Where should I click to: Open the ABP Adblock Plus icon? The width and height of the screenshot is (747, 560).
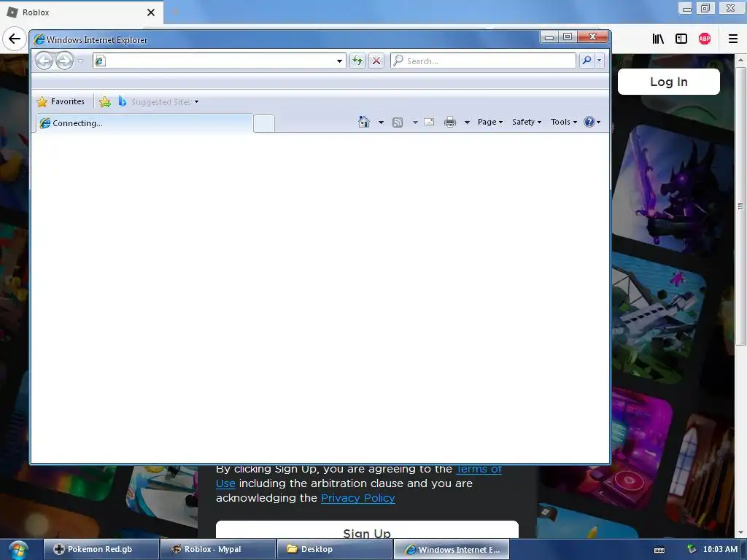(x=705, y=39)
